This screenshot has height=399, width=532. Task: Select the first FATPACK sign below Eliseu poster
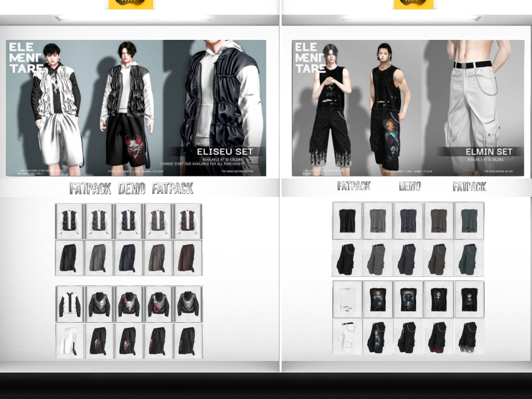pos(90,189)
